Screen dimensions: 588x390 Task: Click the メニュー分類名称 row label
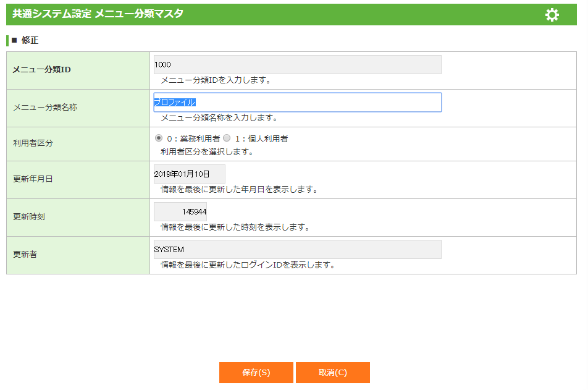[x=45, y=108]
